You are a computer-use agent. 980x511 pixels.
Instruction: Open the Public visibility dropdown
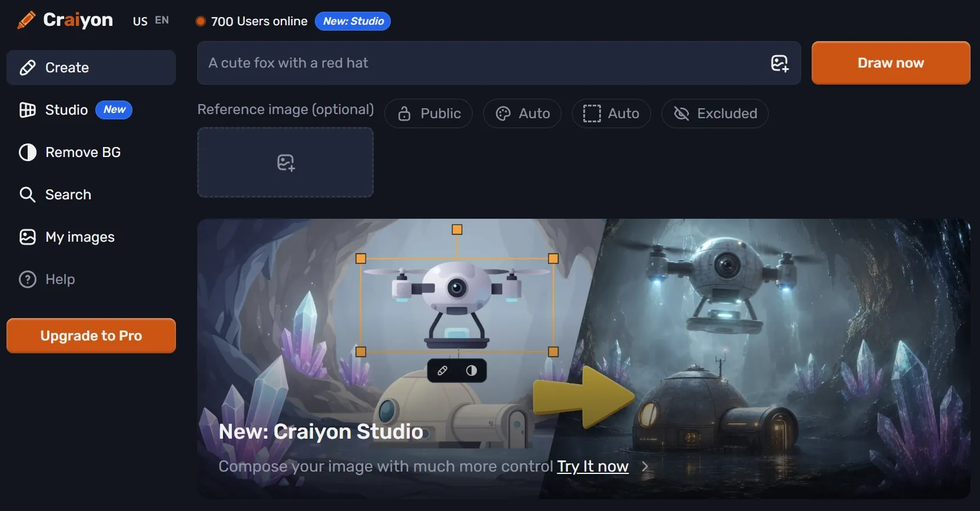[428, 113]
